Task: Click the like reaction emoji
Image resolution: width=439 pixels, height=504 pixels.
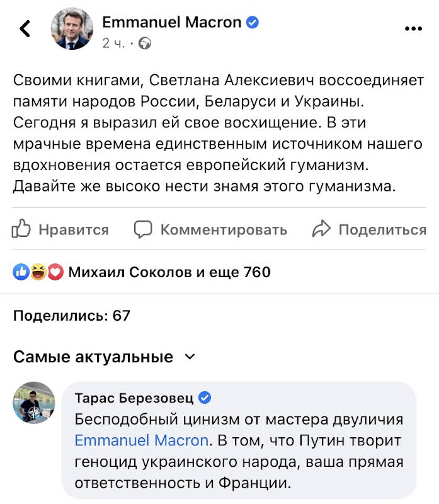Action: tap(20, 272)
